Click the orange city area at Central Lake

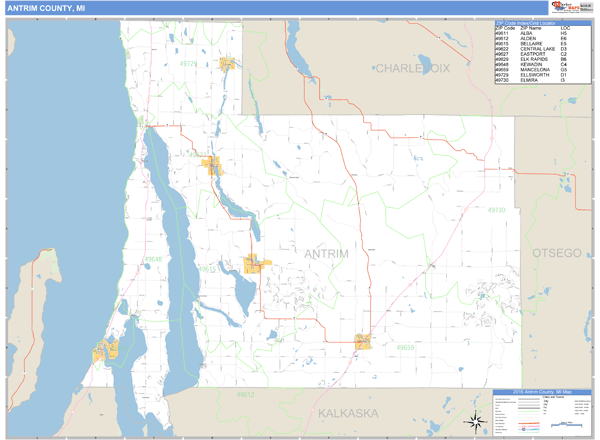click(x=213, y=166)
